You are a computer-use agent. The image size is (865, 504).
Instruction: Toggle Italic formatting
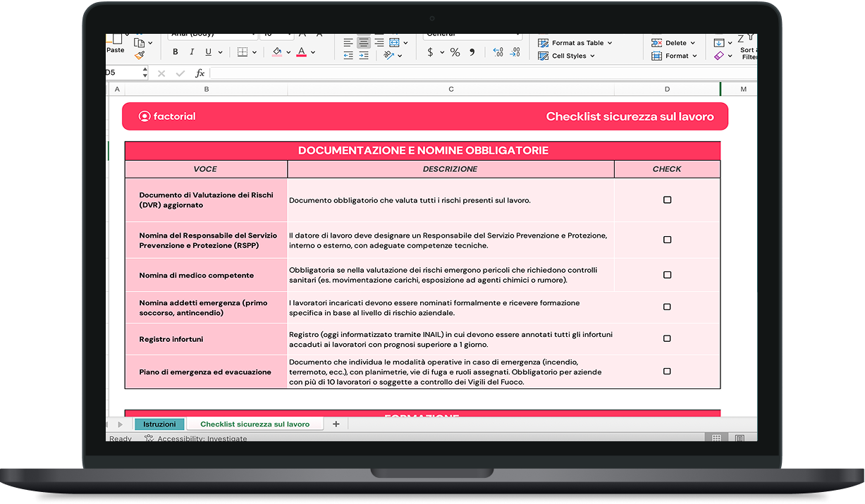point(191,52)
